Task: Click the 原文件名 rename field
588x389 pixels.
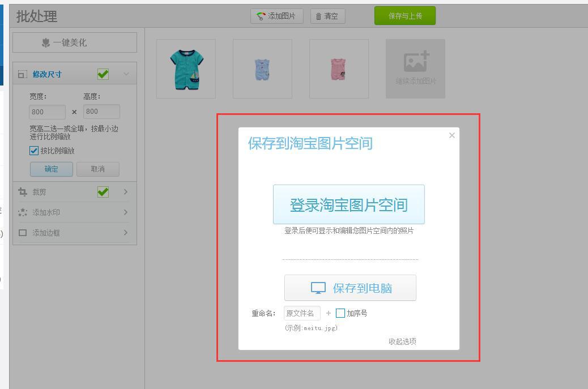Action: click(x=302, y=313)
